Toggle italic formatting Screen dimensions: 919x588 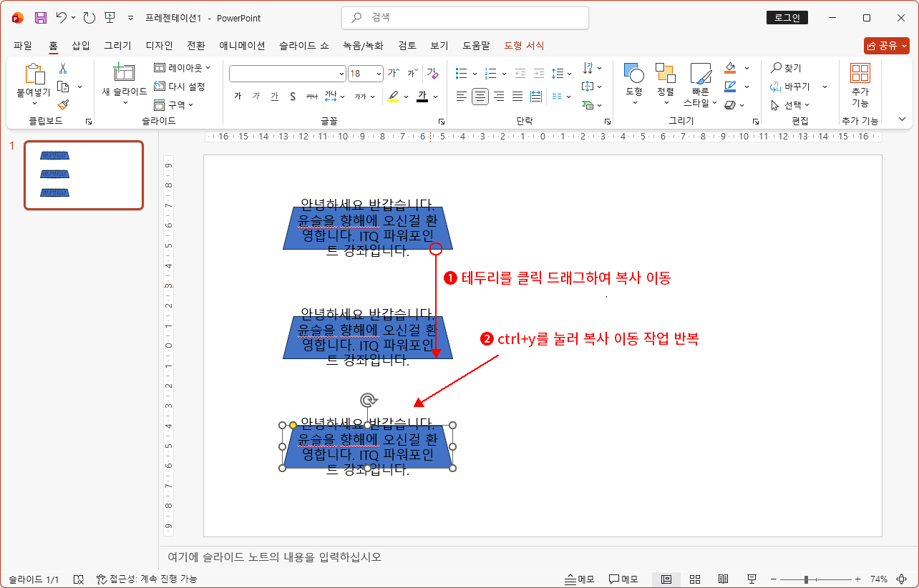(256, 95)
